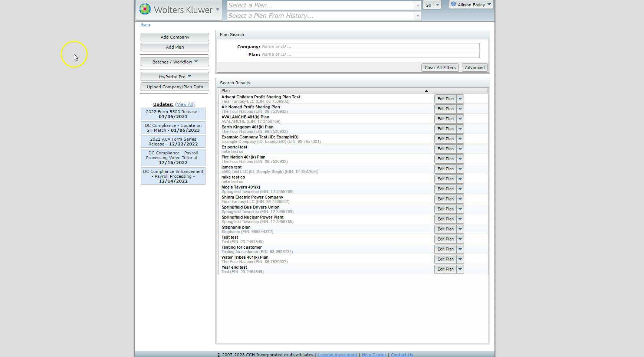The image size is (644, 357).
Task: Expand the ftwPortal Pro menu
Action: (174, 76)
